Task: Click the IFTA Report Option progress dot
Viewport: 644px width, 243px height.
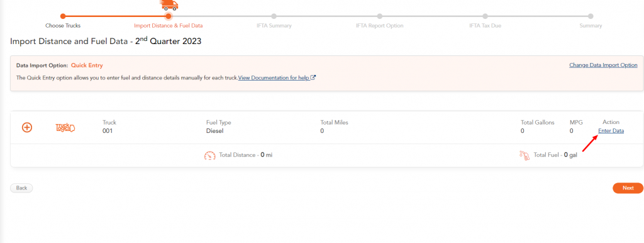Action: tap(379, 16)
